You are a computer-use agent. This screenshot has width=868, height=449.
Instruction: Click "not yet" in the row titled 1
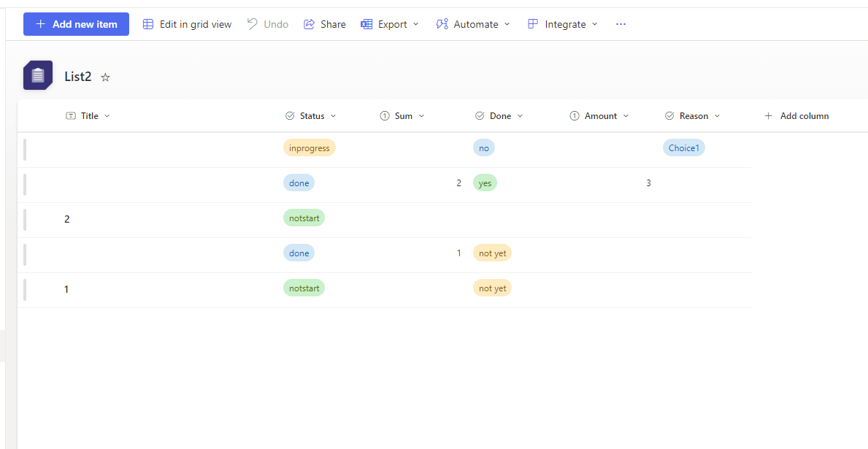[493, 288]
